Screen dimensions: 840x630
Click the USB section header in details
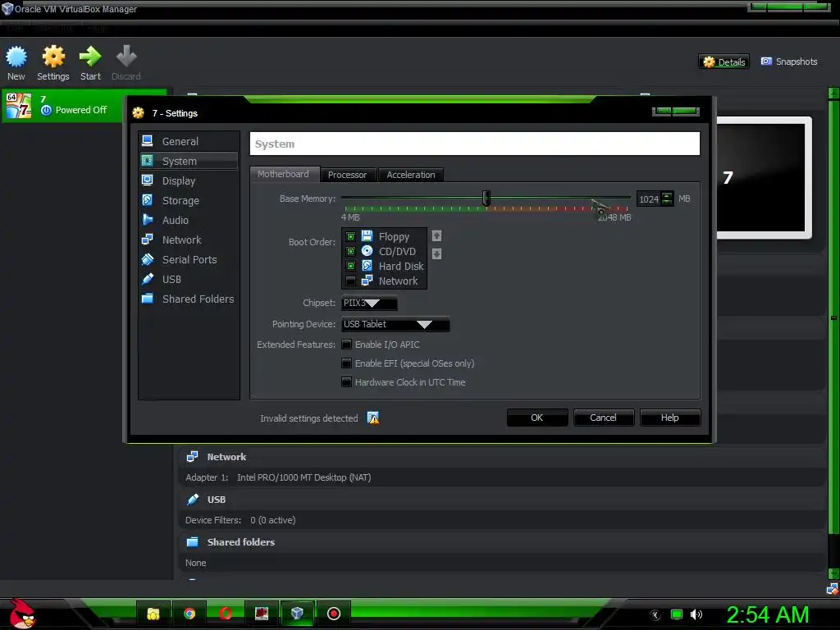tap(217, 500)
